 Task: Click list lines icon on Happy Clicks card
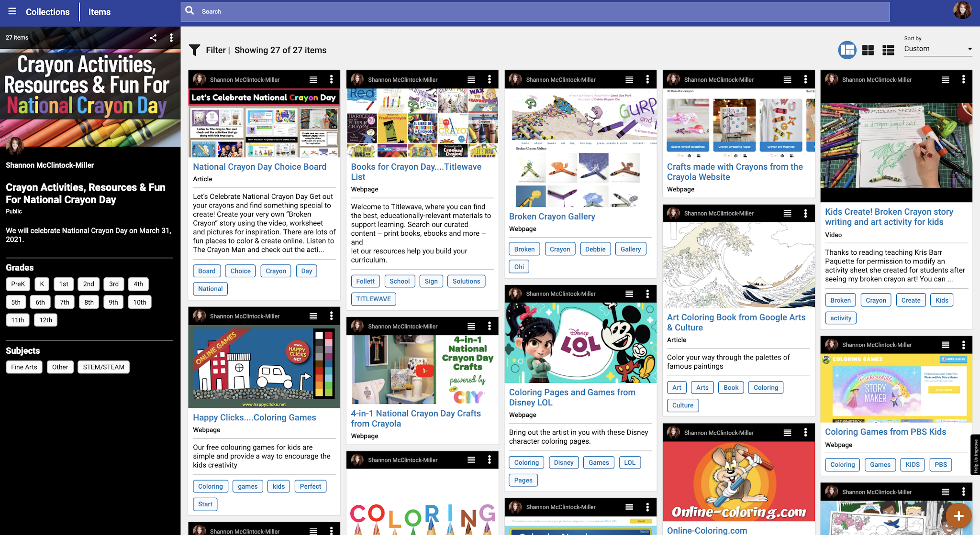(313, 316)
